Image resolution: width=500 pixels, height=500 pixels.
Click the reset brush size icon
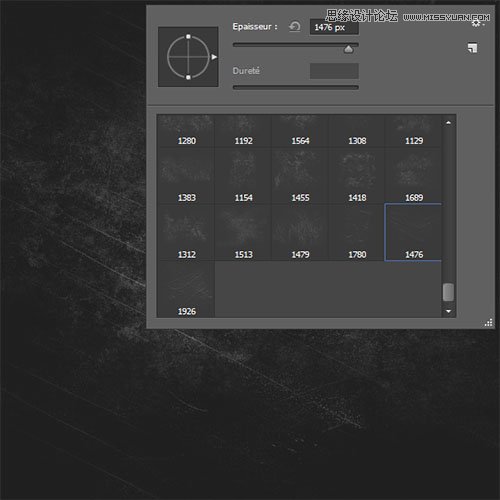(295, 27)
